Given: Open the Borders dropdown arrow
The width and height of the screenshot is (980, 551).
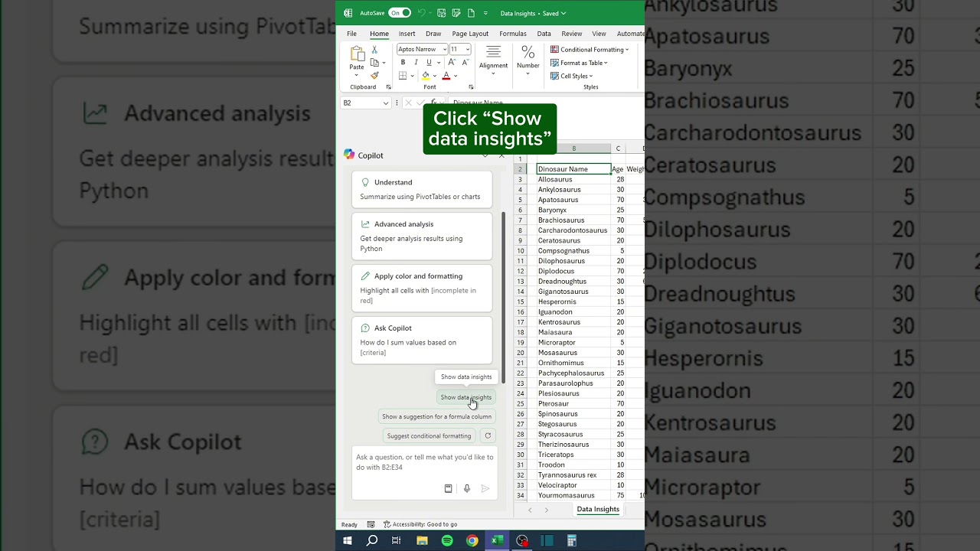Looking at the screenshot, I should click(412, 76).
